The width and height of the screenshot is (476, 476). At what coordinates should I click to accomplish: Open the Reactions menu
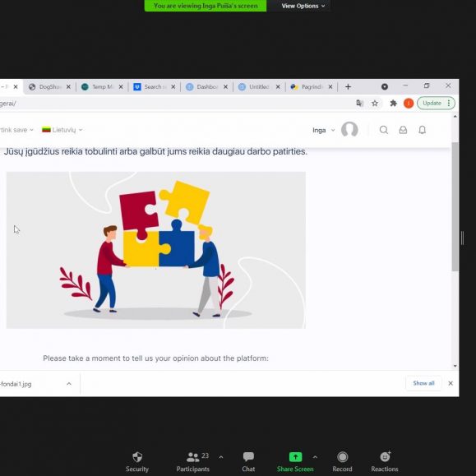pyautogui.click(x=385, y=462)
